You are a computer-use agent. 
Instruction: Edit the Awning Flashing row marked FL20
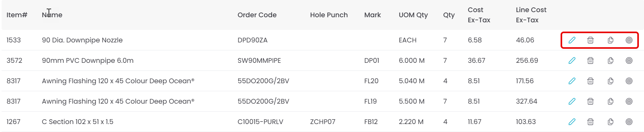pyautogui.click(x=572, y=81)
